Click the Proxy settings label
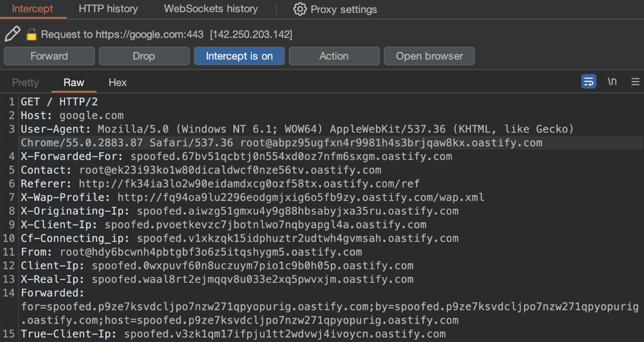644x342 pixels. (343, 9)
